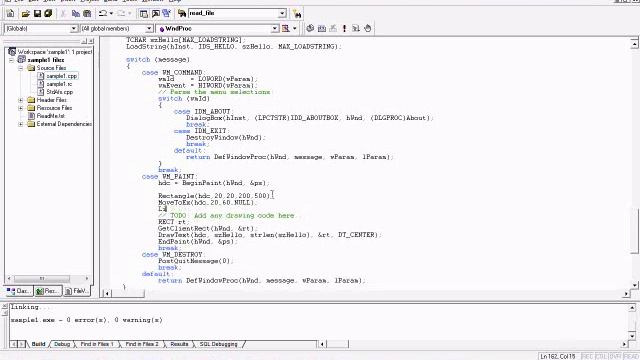Open the WizardBar actions dropdown arrow
Screen dimensions: 640x360
pyautogui.click(x=295, y=28)
